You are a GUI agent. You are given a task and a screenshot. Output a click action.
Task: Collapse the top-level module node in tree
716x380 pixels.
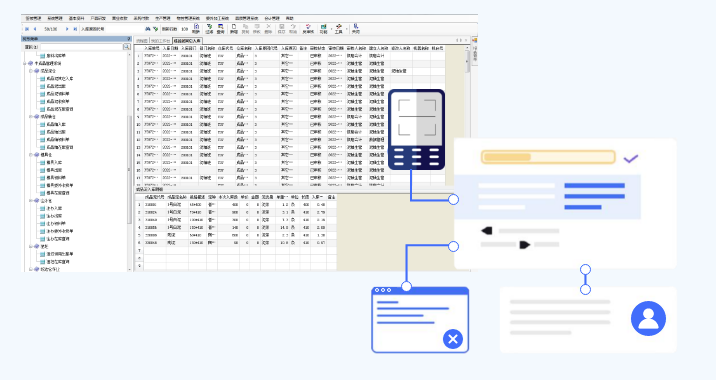point(25,63)
